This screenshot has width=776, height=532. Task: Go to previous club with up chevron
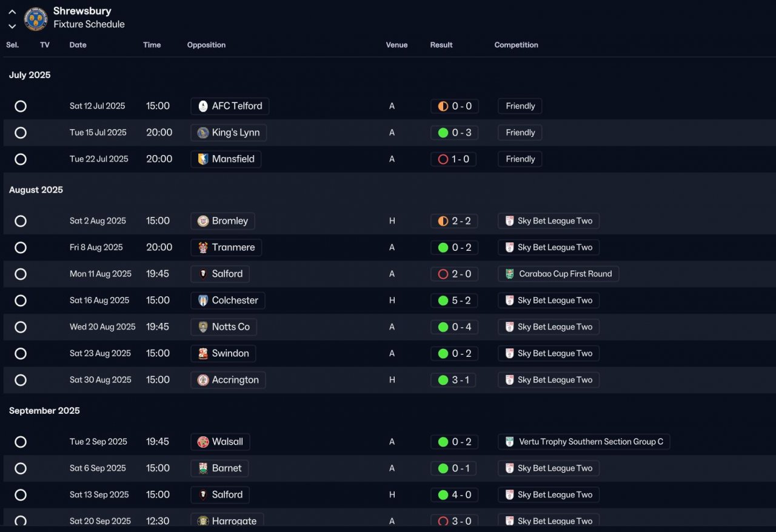[x=12, y=12]
